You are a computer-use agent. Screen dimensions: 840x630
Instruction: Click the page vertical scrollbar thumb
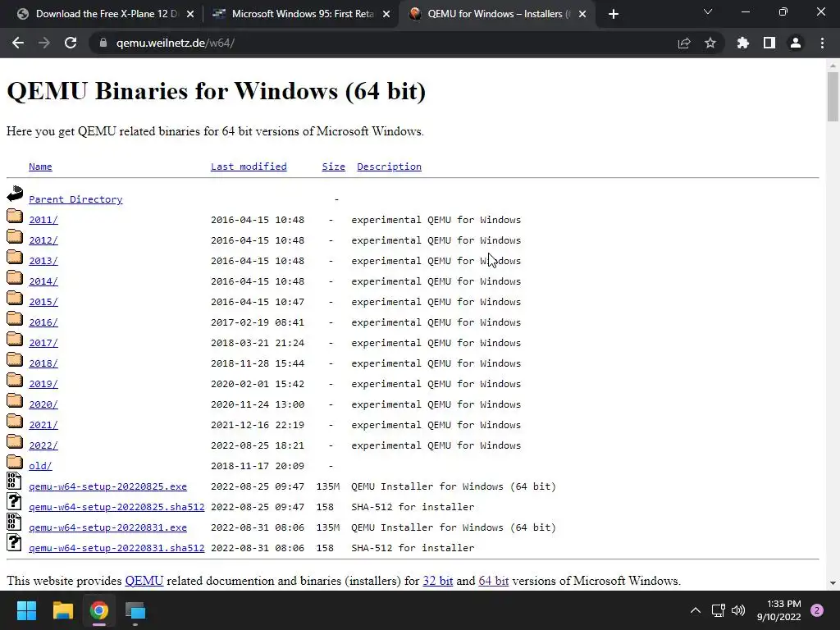click(x=833, y=97)
